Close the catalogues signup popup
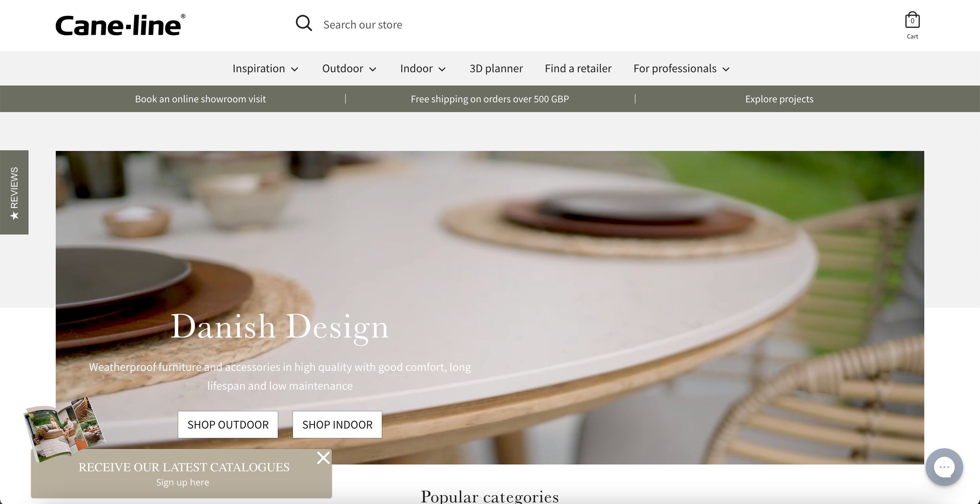This screenshot has width=980, height=504. [323, 458]
